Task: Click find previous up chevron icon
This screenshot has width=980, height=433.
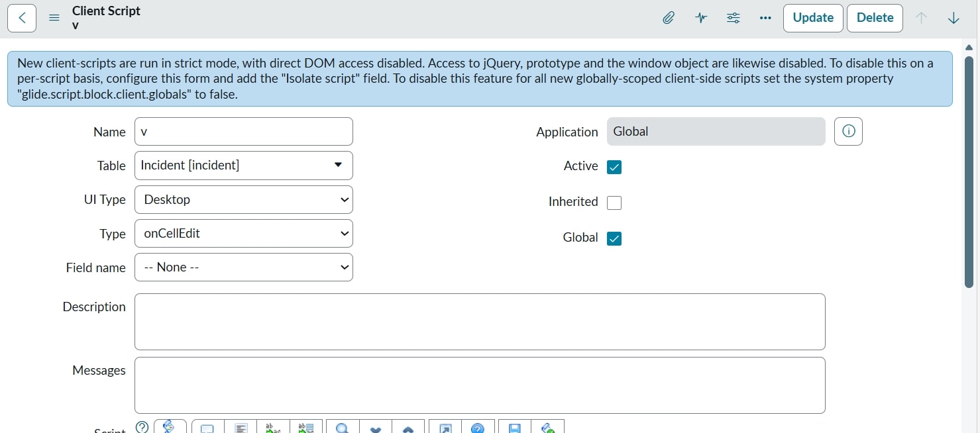Action: coord(408,426)
